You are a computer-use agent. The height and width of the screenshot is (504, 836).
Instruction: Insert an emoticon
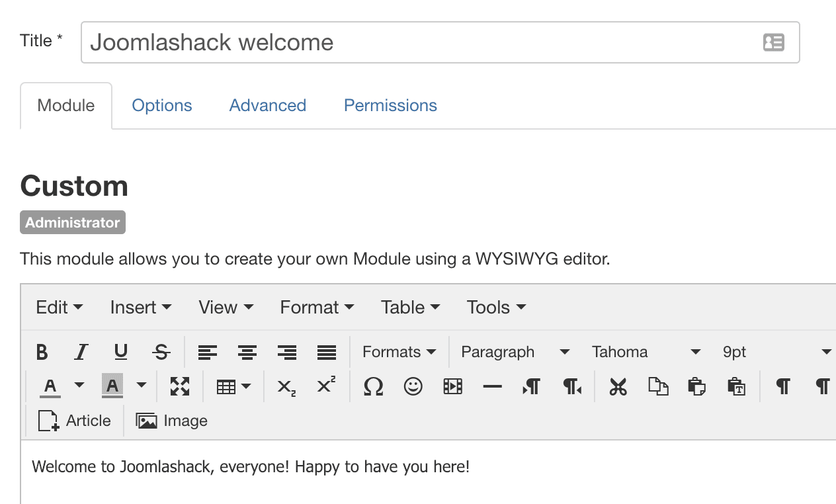pyautogui.click(x=413, y=386)
